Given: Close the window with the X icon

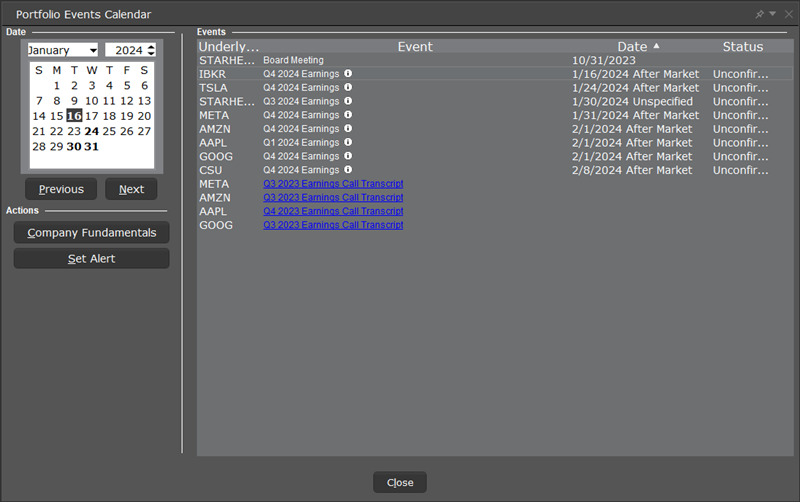Looking at the screenshot, I should pyautogui.click(x=788, y=14).
